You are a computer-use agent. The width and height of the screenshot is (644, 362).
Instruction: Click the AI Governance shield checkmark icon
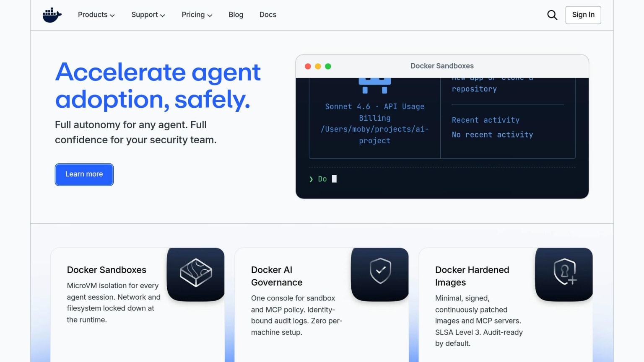pyautogui.click(x=380, y=271)
